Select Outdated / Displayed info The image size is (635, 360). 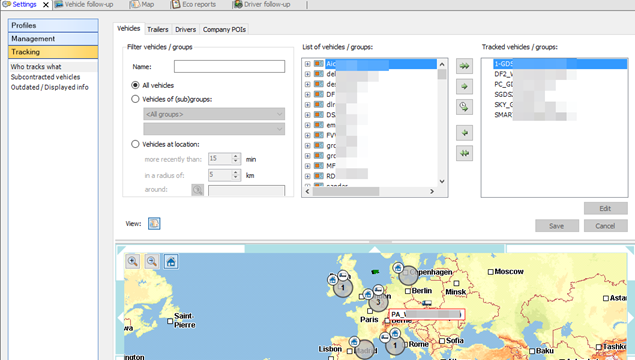point(49,87)
